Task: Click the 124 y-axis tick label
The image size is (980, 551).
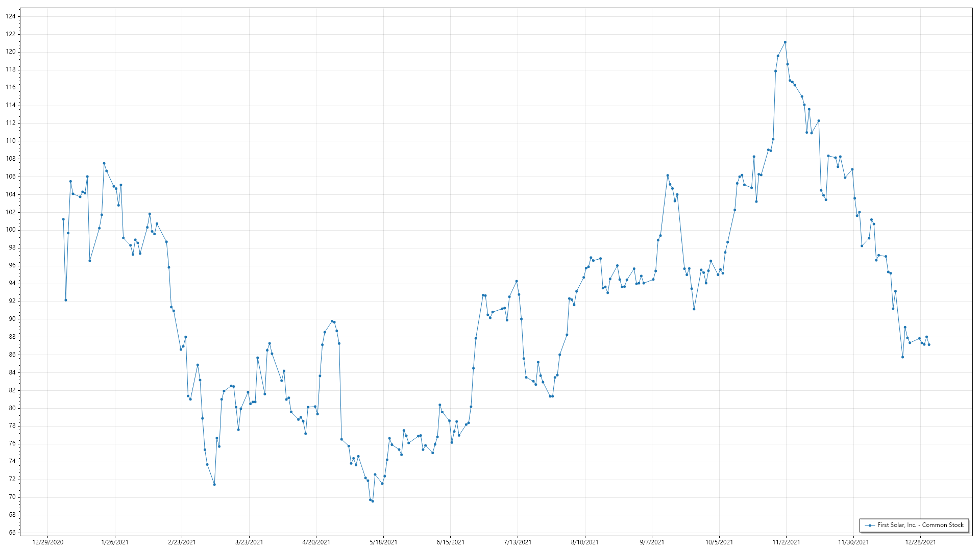Action: point(11,16)
